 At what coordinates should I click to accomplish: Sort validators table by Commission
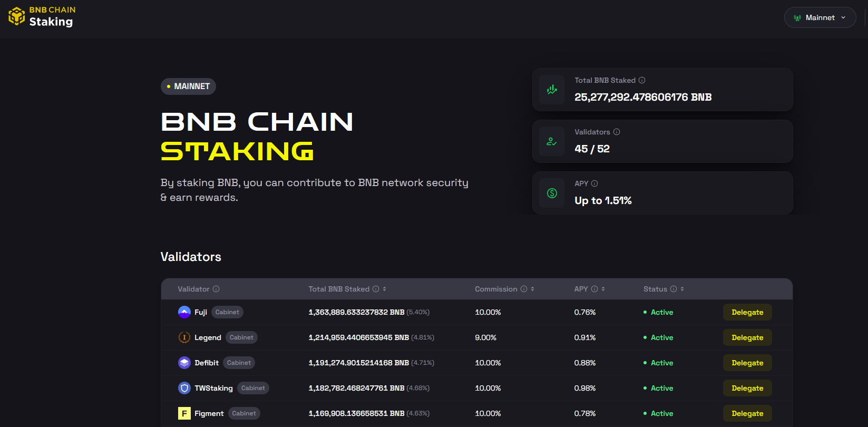pyautogui.click(x=533, y=289)
